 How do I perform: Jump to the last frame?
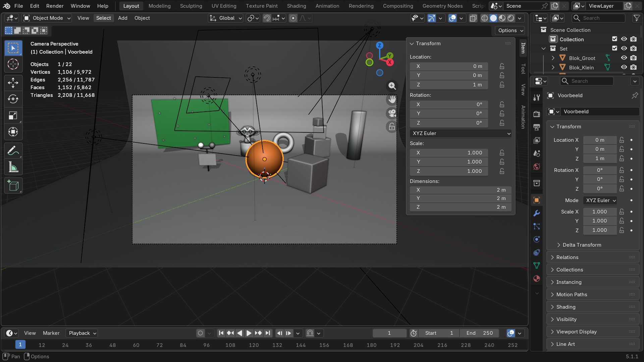click(x=267, y=333)
